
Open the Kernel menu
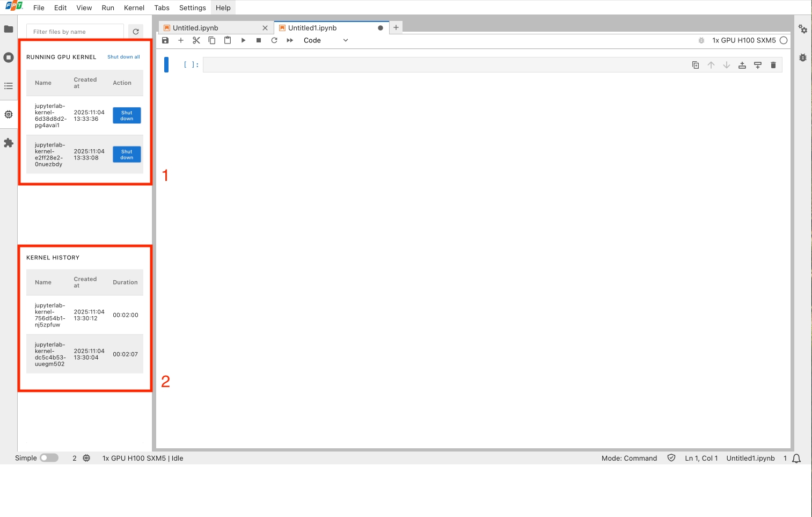pyautogui.click(x=134, y=8)
